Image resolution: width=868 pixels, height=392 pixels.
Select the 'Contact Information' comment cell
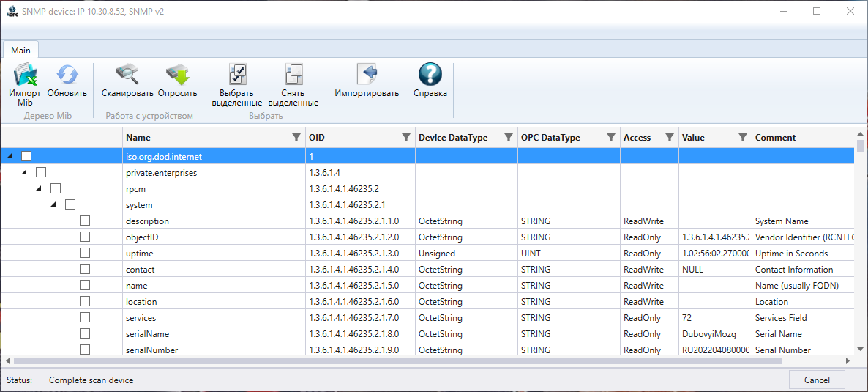coord(804,270)
